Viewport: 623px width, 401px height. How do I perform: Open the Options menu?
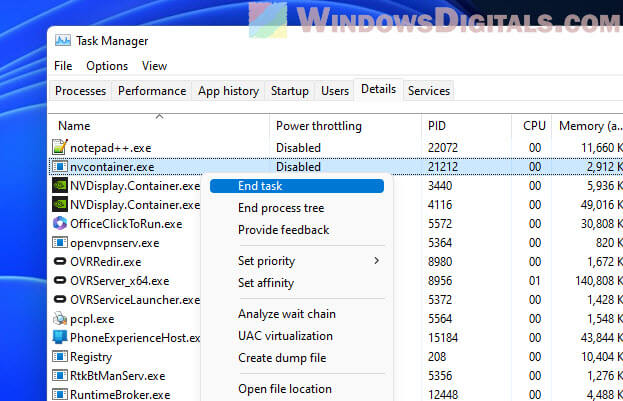point(107,66)
